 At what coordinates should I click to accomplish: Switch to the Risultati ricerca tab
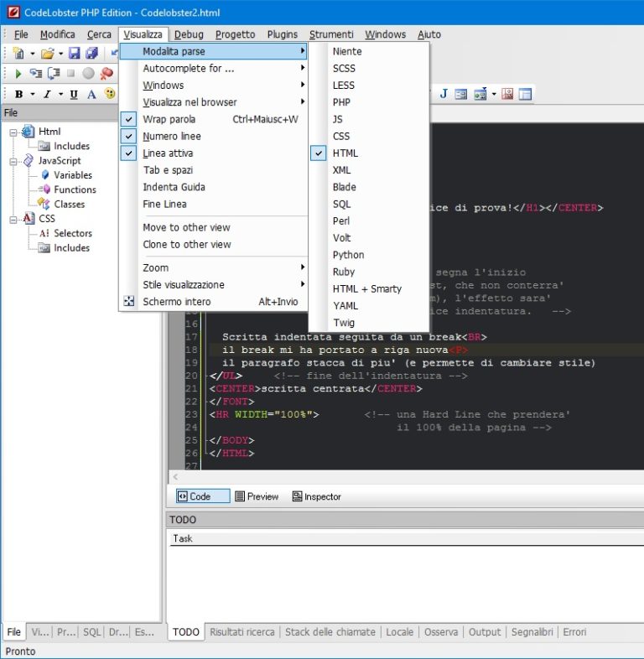(241, 632)
